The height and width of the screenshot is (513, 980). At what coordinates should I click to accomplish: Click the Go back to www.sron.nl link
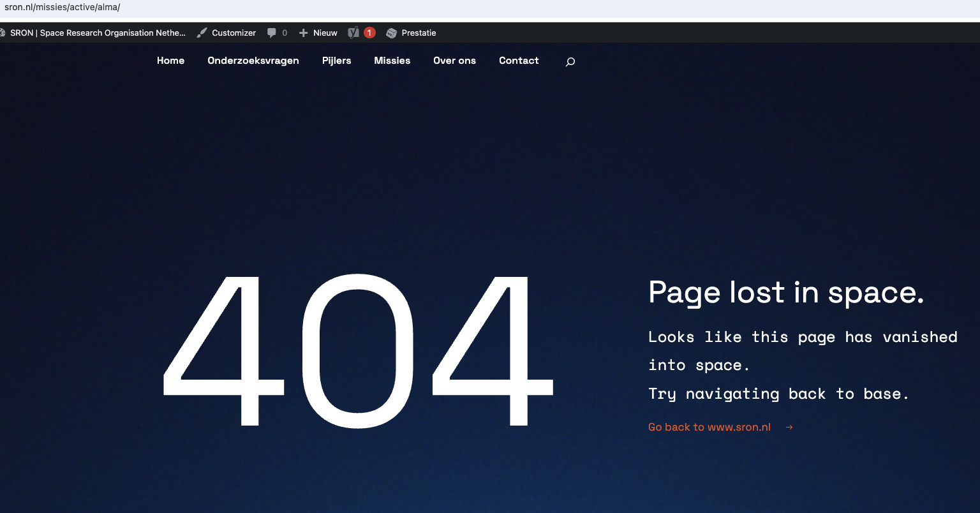pyautogui.click(x=709, y=427)
